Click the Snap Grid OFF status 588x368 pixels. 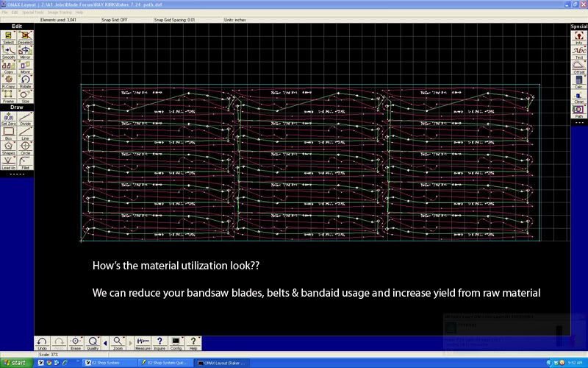pyautogui.click(x=115, y=20)
